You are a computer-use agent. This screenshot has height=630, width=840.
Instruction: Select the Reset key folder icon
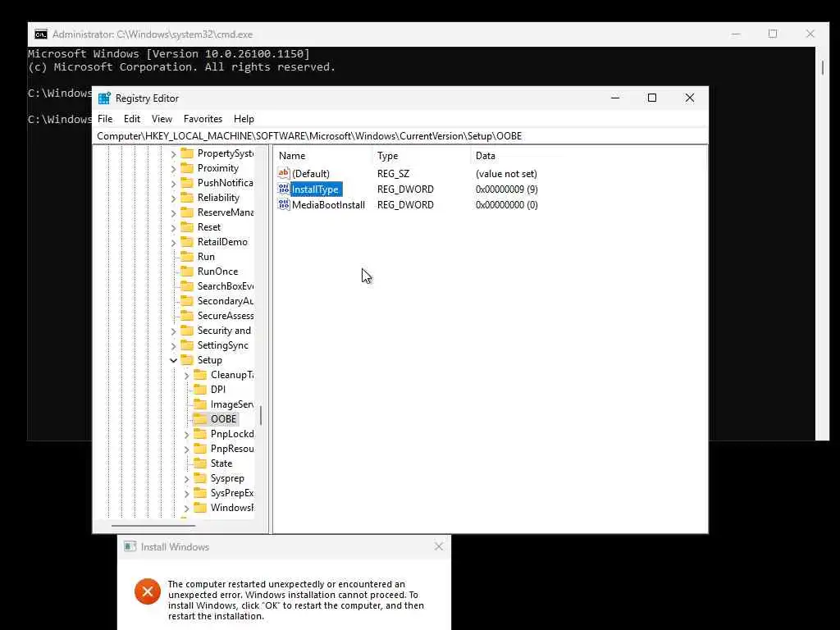187,227
